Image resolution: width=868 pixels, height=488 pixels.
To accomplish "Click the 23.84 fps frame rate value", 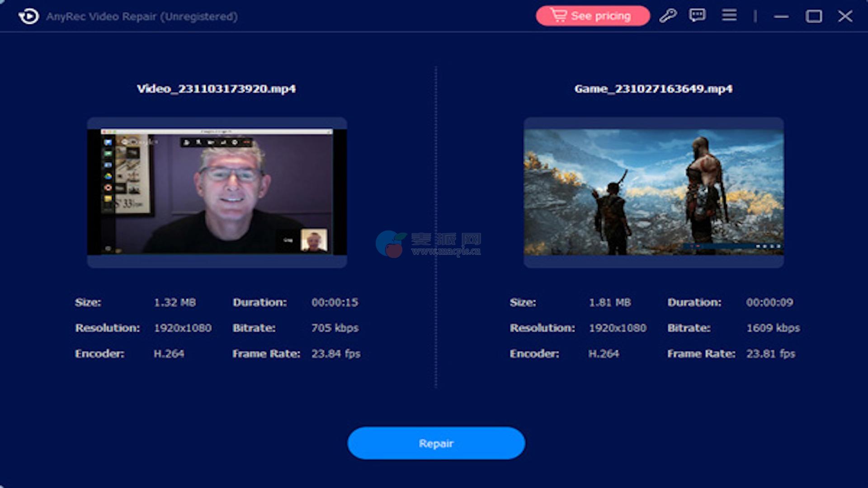I will click(336, 354).
